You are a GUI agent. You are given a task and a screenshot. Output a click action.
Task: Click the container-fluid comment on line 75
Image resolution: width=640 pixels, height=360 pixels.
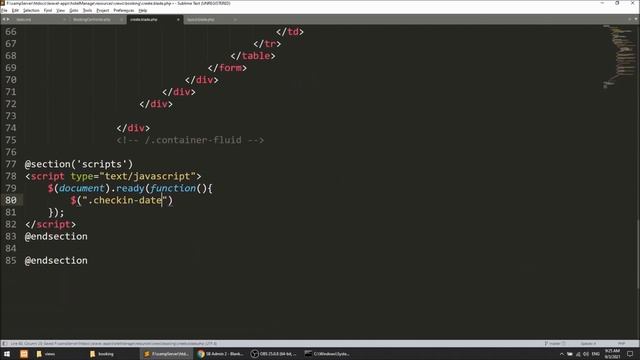coord(190,140)
